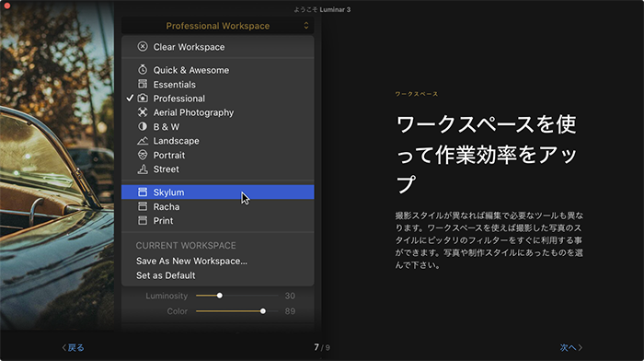Select the Racha custom workspace

(218, 206)
